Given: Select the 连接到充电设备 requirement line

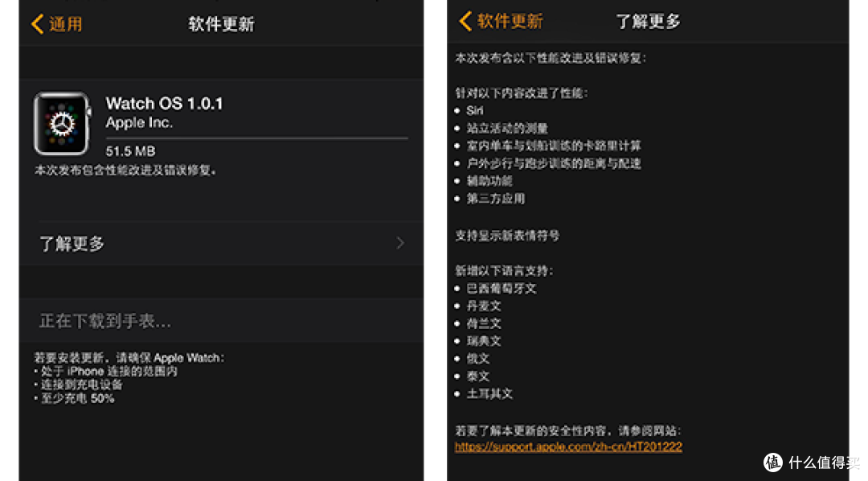Looking at the screenshot, I should (x=79, y=385).
